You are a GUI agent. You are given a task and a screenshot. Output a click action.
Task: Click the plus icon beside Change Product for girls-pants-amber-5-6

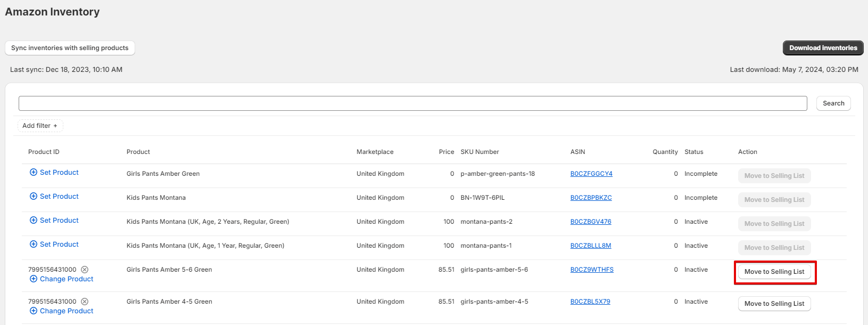coord(34,279)
